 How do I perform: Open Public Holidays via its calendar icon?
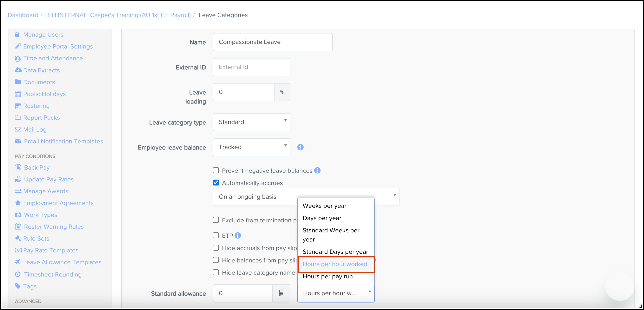[18, 94]
